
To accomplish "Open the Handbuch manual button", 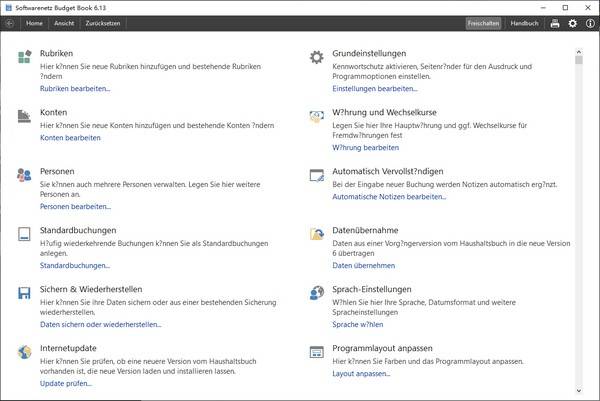I will [524, 23].
